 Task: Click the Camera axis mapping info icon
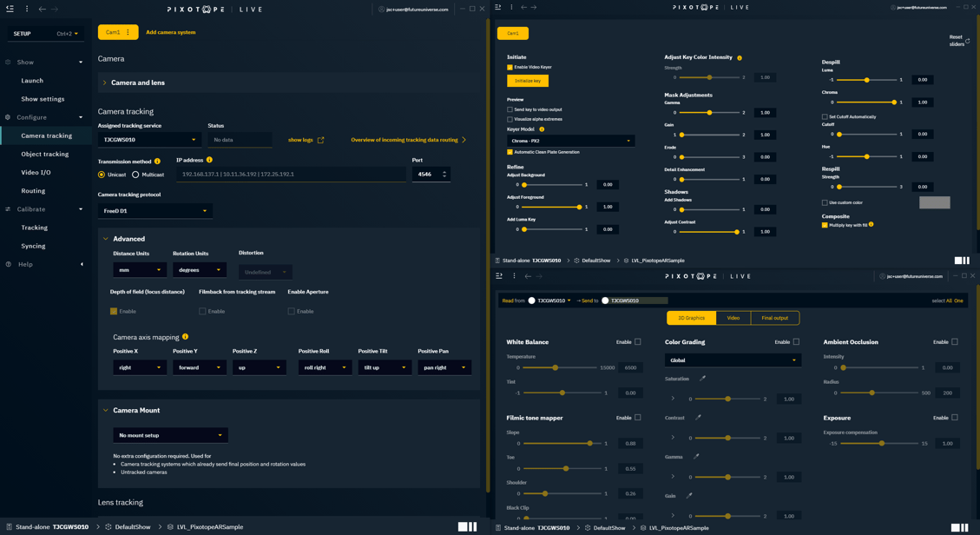pos(186,337)
